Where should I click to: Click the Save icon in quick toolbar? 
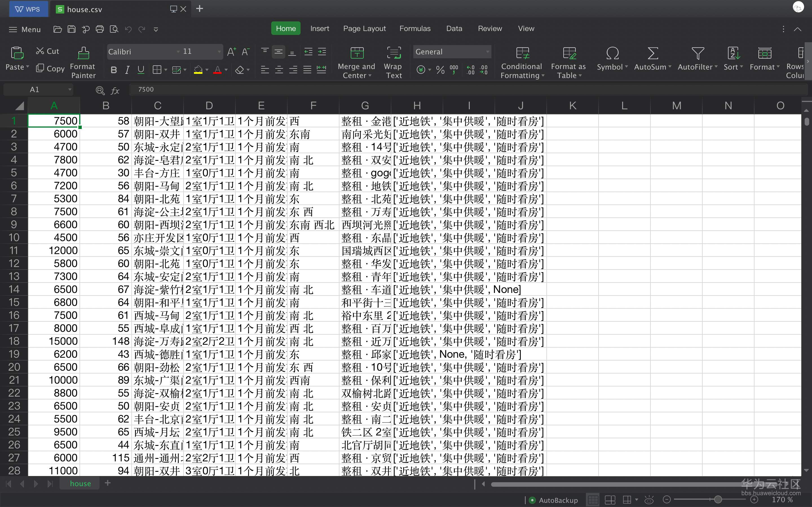71,29
